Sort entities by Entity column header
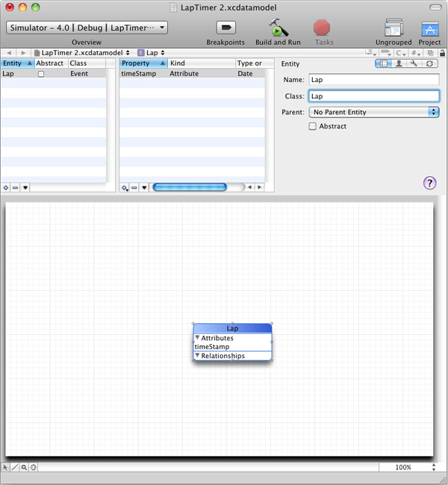The height and width of the screenshot is (485, 448). click(17, 63)
